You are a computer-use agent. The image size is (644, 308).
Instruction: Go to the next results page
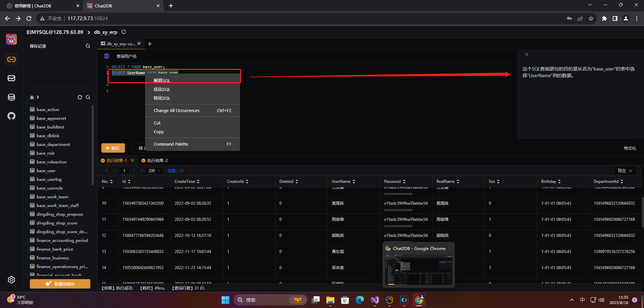pyautogui.click(x=134, y=170)
